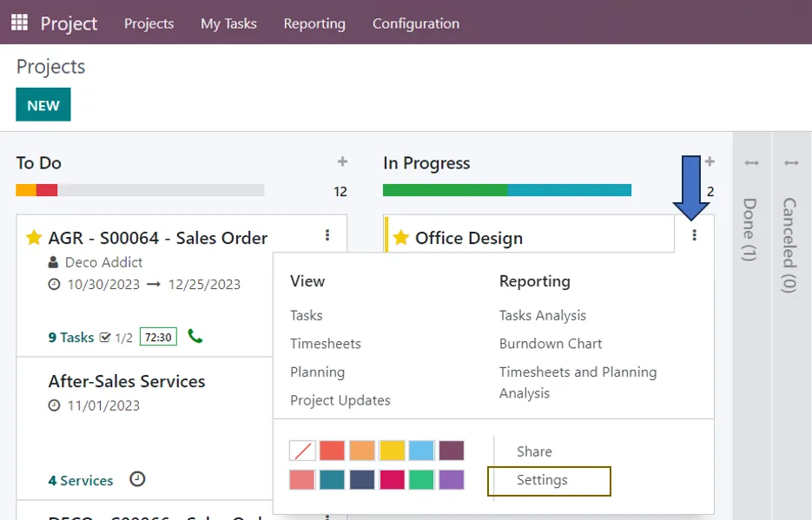Choose the light blue color swatch
This screenshot has width=812, height=520.
click(x=421, y=451)
